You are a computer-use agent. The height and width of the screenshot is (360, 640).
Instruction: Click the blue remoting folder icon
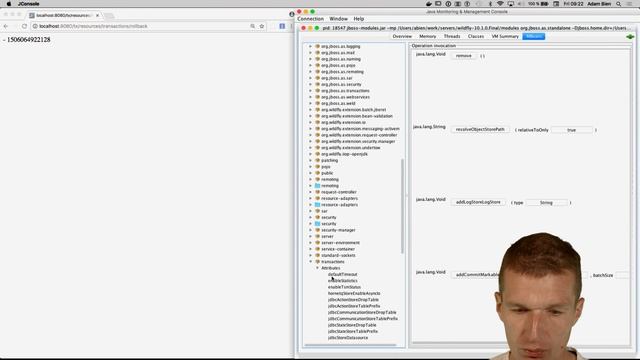[317, 186]
